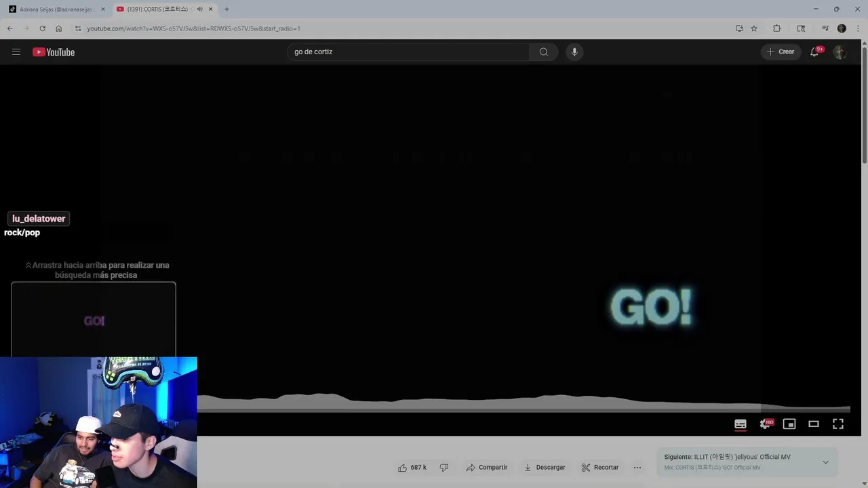Switch to the Adriana Seijas TikTok tab

(56, 9)
